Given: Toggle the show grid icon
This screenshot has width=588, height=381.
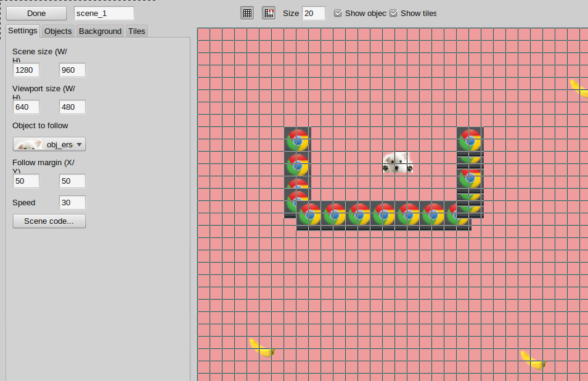Looking at the screenshot, I should pyautogui.click(x=247, y=13).
